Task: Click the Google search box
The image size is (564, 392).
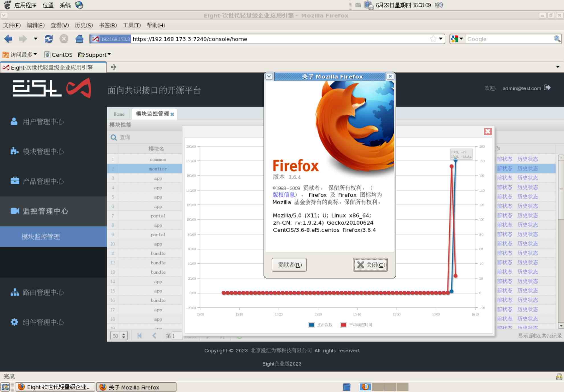Action: [509, 39]
